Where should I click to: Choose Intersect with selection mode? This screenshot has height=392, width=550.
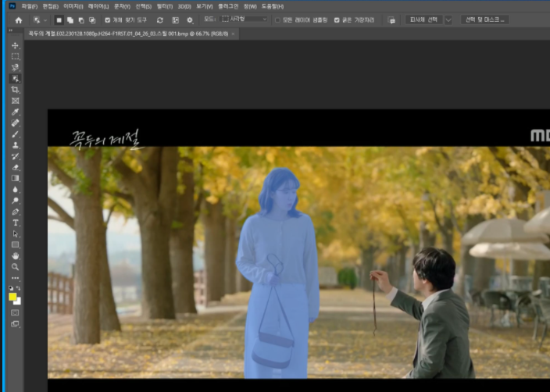click(x=92, y=20)
